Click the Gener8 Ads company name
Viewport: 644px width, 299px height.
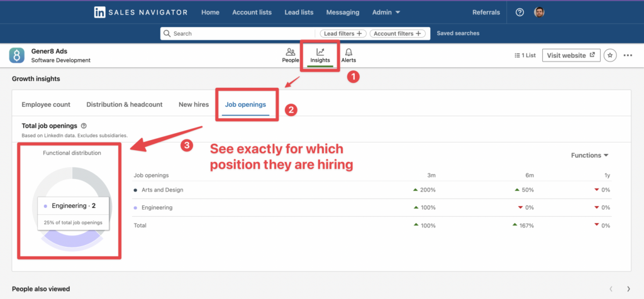coord(49,52)
